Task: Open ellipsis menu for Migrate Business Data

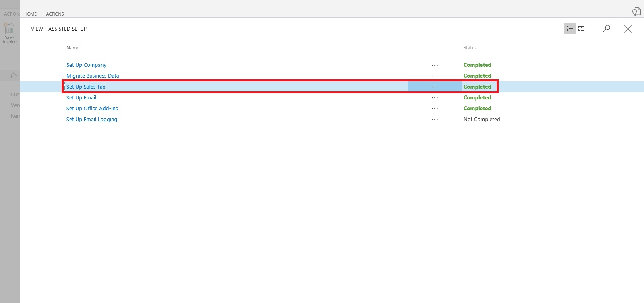Action: click(435, 76)
